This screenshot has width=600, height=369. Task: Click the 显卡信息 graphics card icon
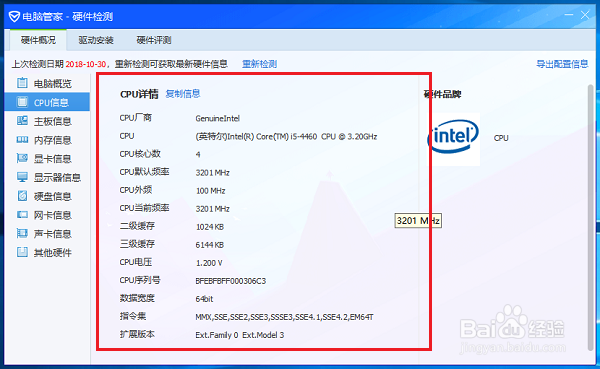tap(22, 158)
